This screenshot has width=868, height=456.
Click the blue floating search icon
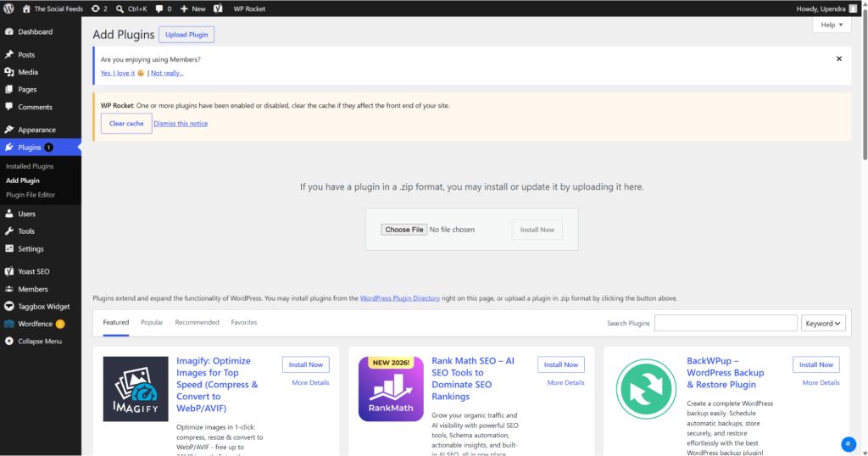[848, 444]
